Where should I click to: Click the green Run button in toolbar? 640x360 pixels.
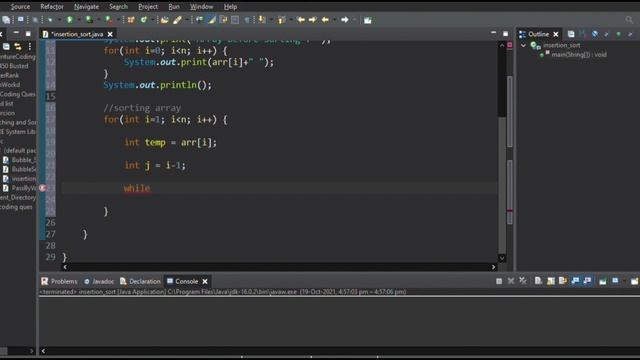pyautogui.click(x=70, y=20)
